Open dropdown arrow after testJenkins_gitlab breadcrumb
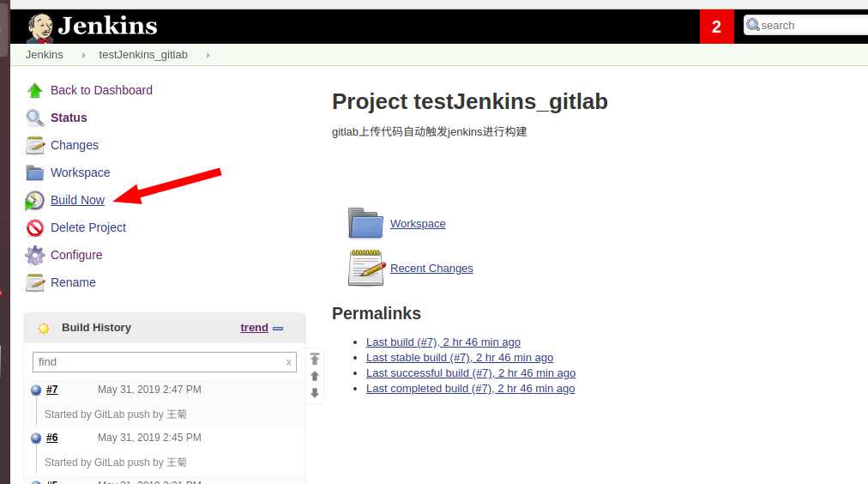Viewport: 868px width, 484px height. 208,56
